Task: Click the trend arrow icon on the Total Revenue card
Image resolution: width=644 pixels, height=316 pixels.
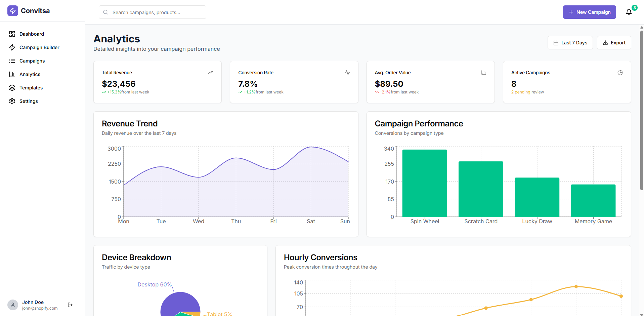Action: [x=211, y=73]
